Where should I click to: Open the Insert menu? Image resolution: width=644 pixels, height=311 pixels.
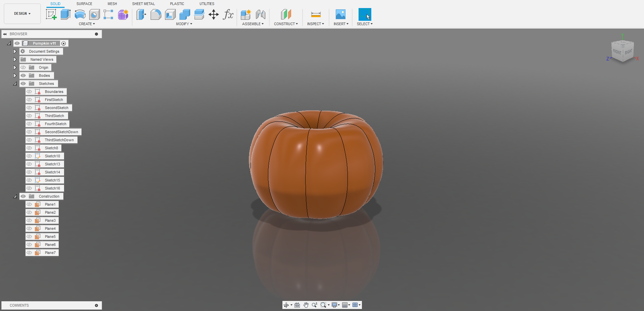tap(341, 24)
